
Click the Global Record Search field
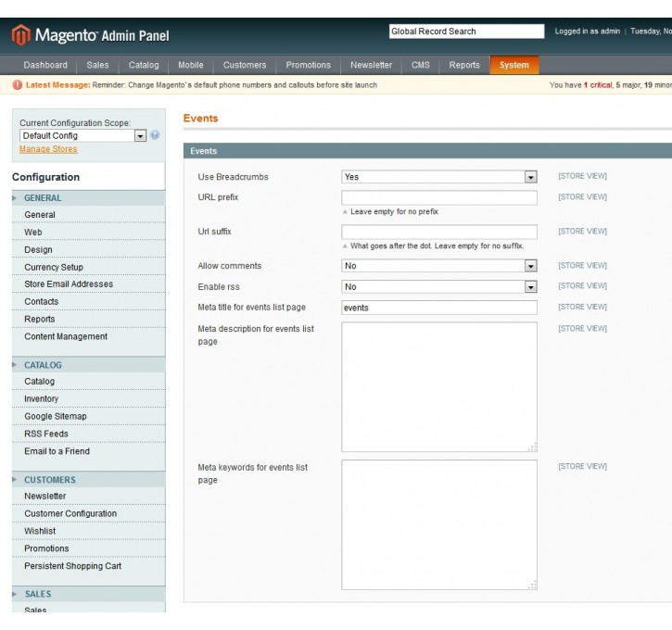pyautogui.click(x=467, y=31)
